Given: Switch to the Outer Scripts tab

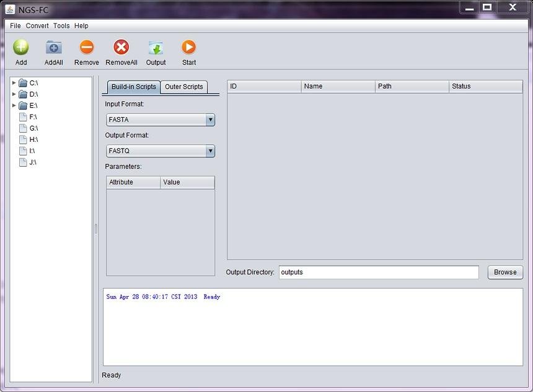Looking at the screenshot, I should (x=183, y=87).
